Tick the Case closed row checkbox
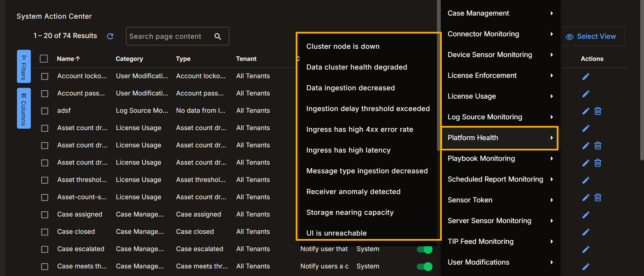Screen dimensions: 644x276 tap(45, 232)
